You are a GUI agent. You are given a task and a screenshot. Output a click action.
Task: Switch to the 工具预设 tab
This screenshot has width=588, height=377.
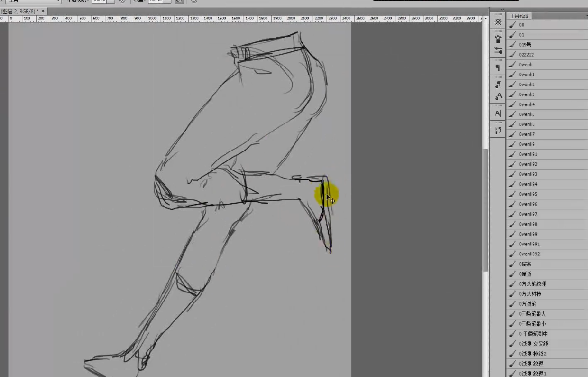pyautogui.click(x=519, y=16)
